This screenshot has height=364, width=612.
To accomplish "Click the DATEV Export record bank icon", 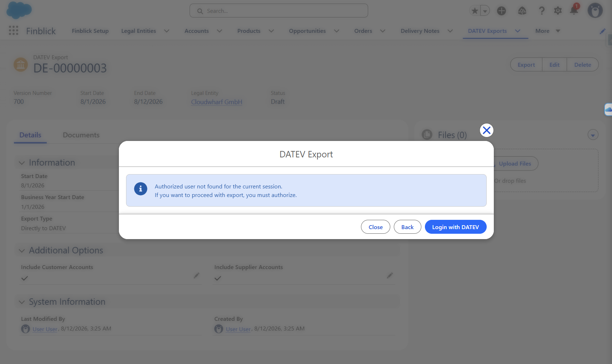I will pyautogui.click(x=21, y=65).
